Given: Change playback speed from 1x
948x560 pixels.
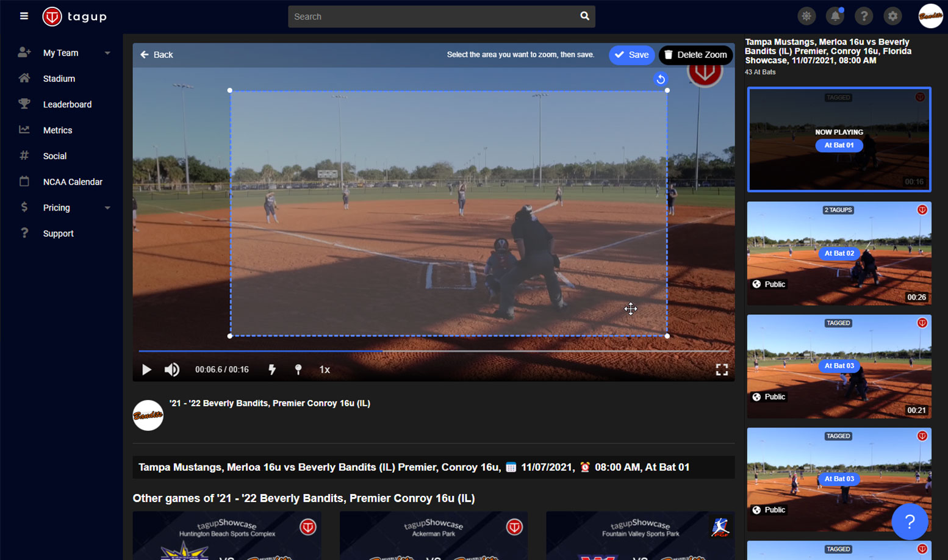Looking at the screenshot, I should 325,369.
